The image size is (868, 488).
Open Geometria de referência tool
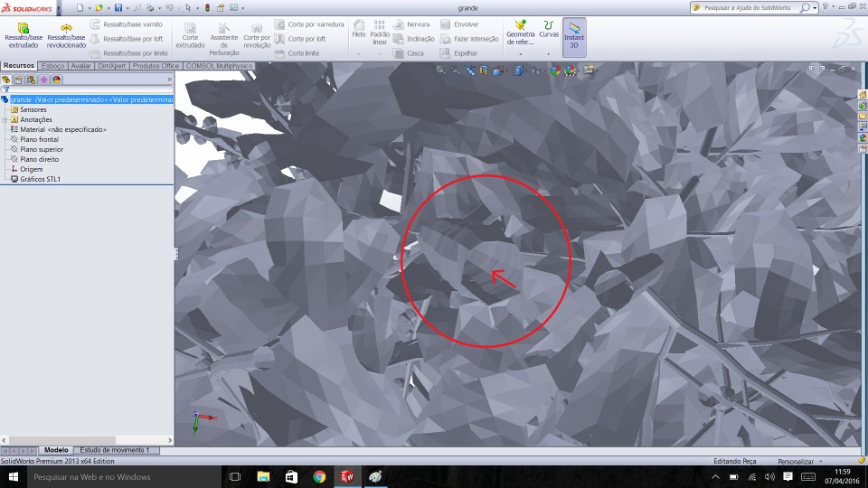click(x=521, y=33)
